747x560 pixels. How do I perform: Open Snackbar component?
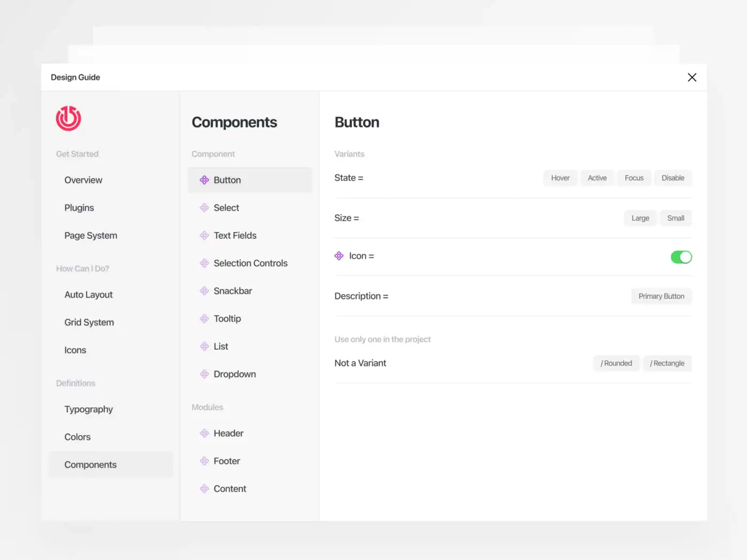tap(233, 291)
